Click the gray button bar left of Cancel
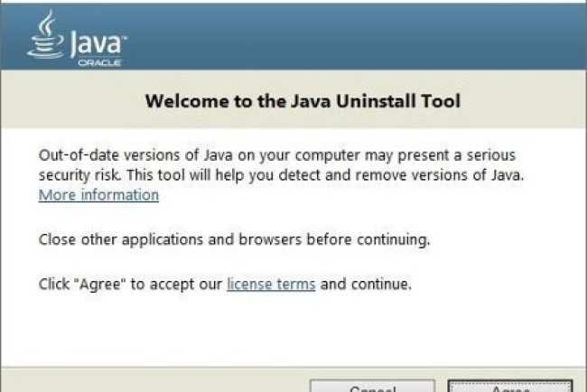 coord(154,383)
